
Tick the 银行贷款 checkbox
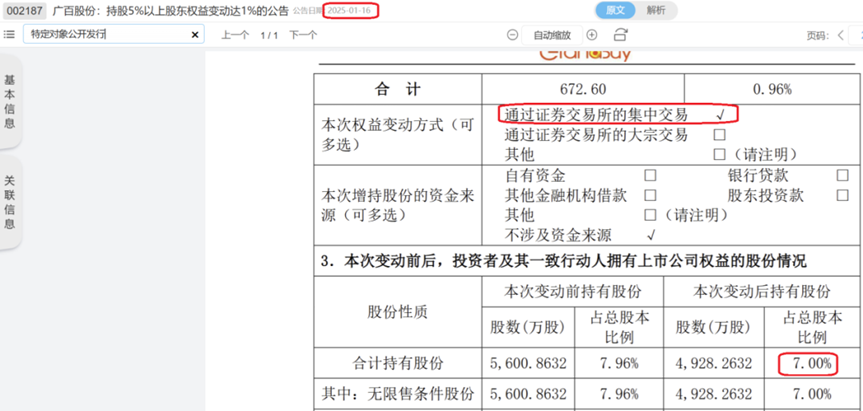[x=841, y=175]
